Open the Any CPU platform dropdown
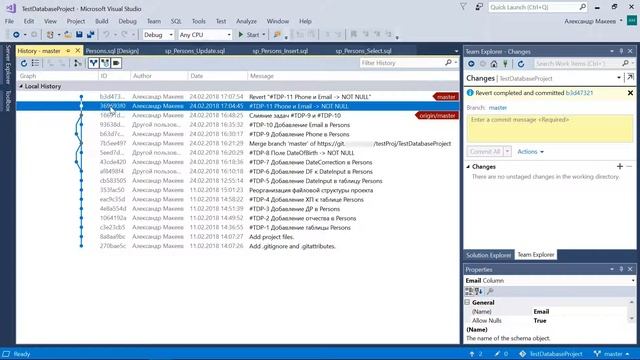Image resolution: width=640 pixels, height=360 pixels. click(205, 35)
